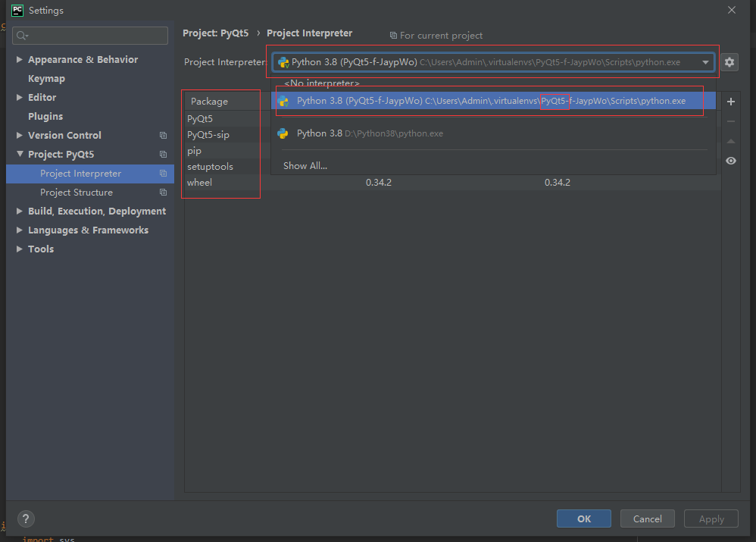756x542 pixels.
Task: Click the project-level icon next to Project: PyQt5
Action: pos(163,155)
